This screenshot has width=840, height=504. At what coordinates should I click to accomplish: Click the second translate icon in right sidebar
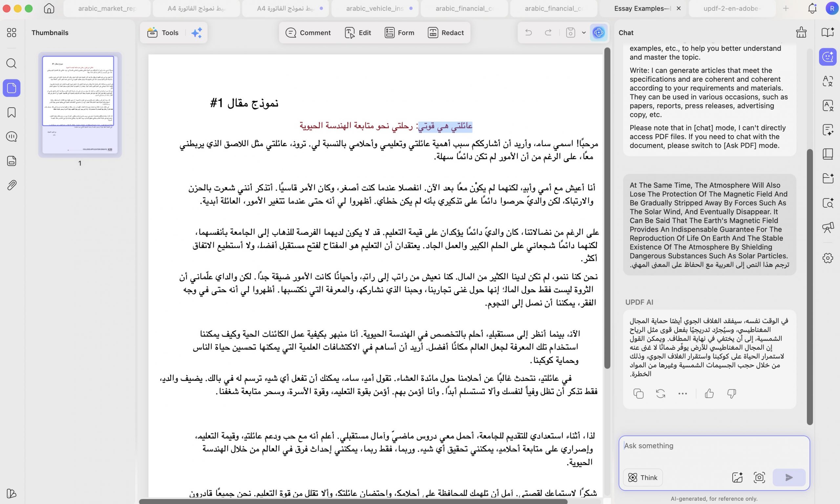(828, 106)
